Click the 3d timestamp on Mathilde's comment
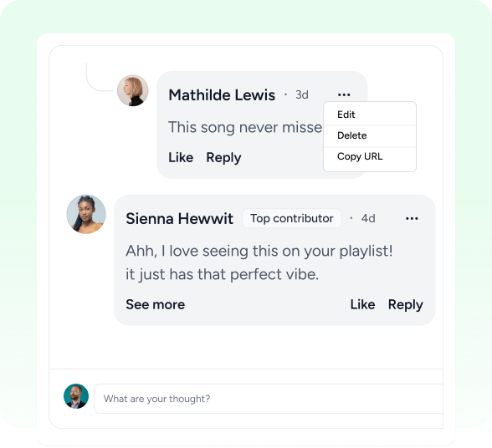 tap(302, 94)
